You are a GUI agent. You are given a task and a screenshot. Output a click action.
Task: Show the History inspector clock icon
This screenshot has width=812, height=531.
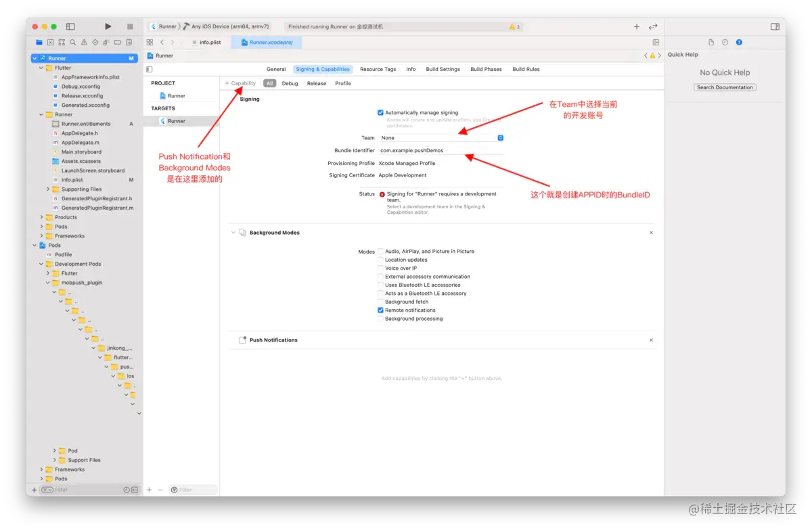click(x=725, y=42)
